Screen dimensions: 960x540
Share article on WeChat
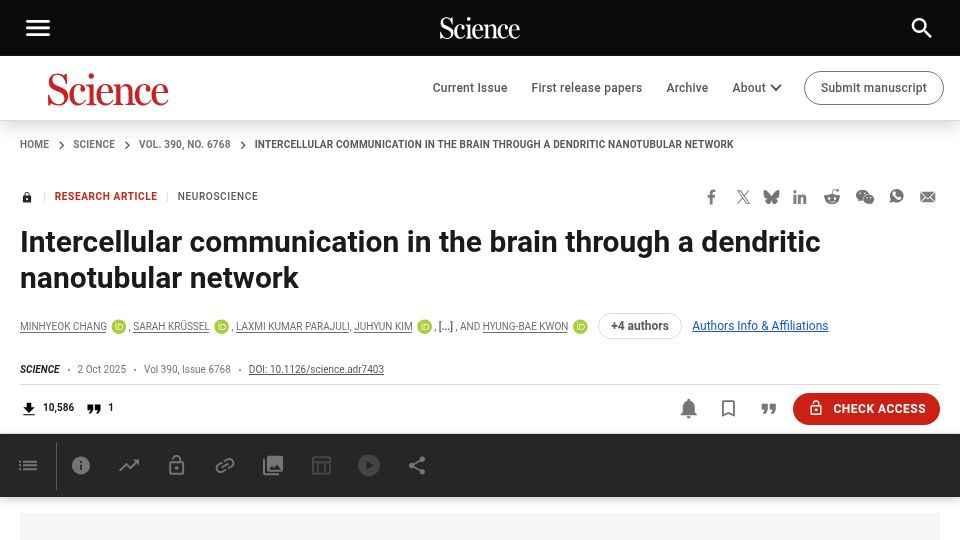point(864,197)
